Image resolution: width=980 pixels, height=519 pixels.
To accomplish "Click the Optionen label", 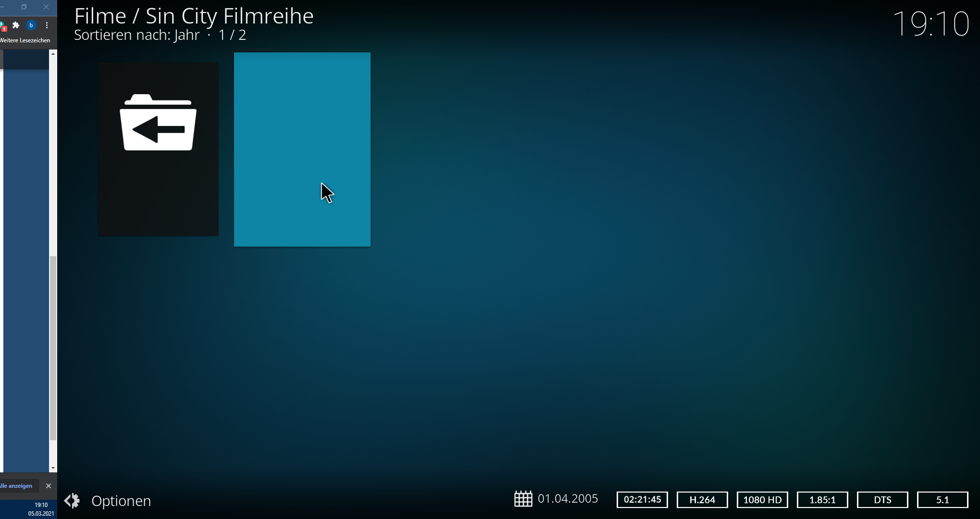I will coord(121,501).
